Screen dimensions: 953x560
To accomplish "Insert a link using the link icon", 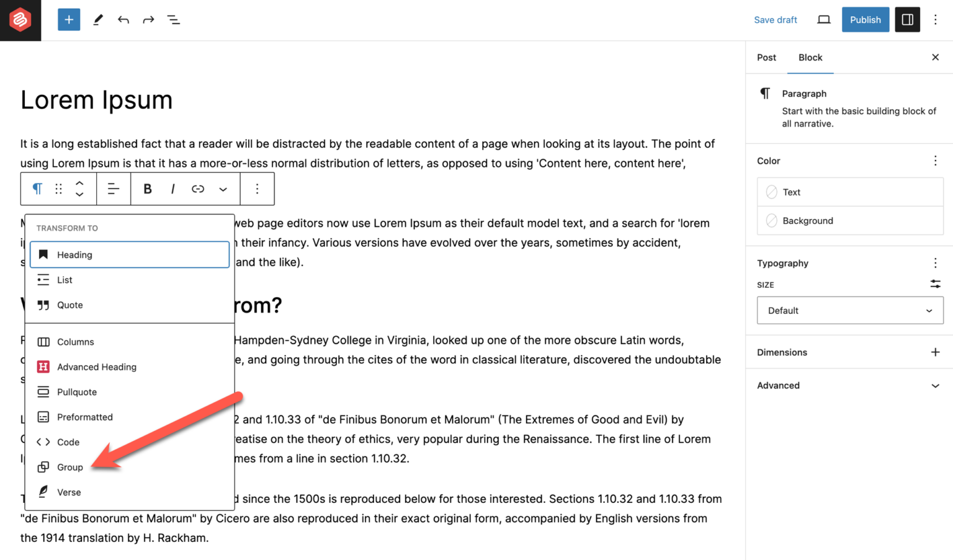I will tap(198, 189).
